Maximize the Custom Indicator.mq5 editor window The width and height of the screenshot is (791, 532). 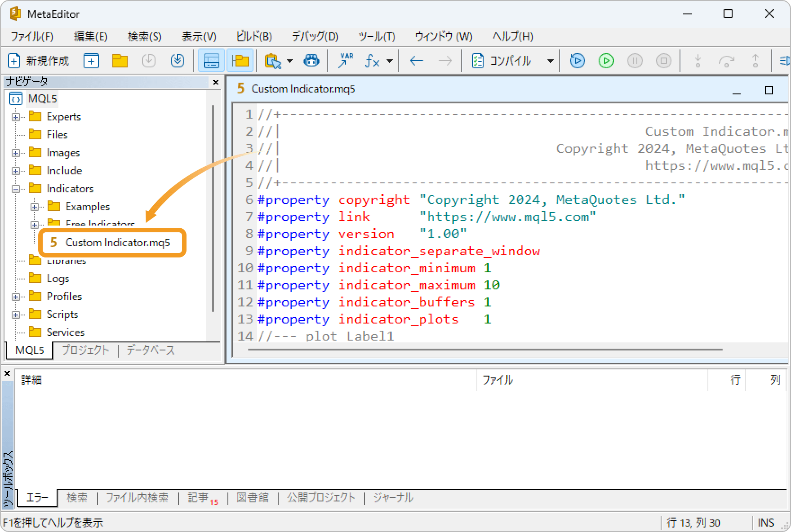(769, 90)
